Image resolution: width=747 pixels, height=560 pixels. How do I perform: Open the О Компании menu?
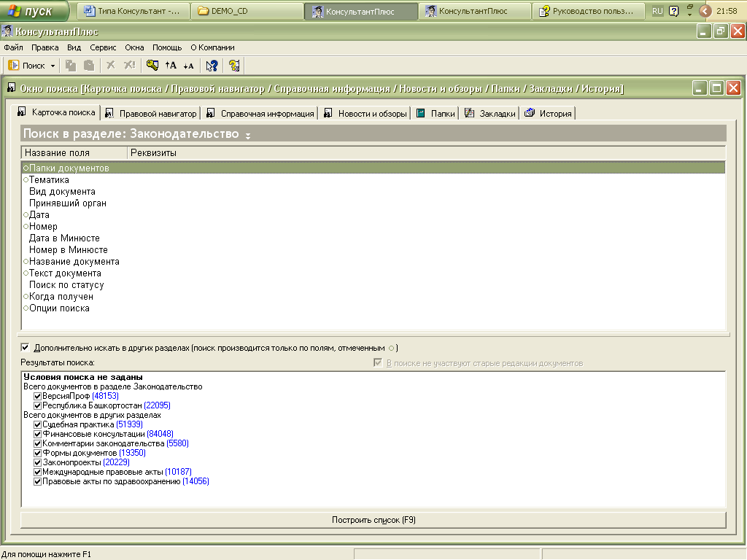click(x=212, y=47)
